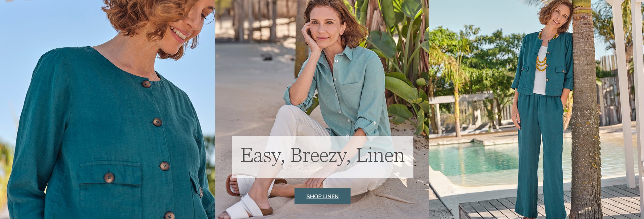This screenshot has width=644, height=219.
Task: Open the right poolside outfit photo
Action: [x=536, y=109]
